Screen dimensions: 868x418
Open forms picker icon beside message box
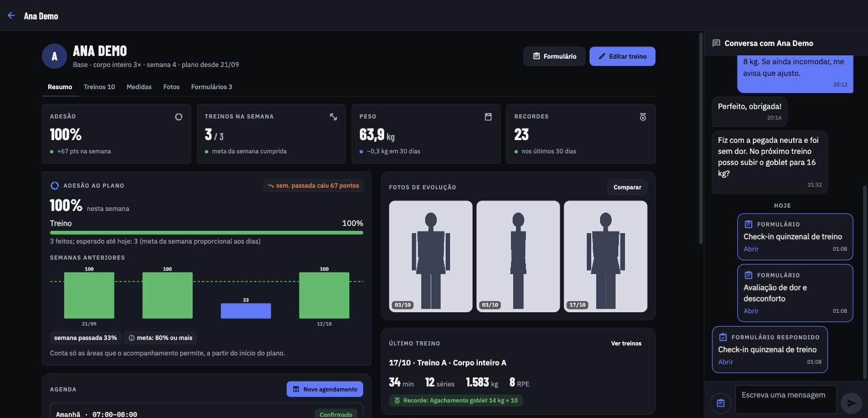pyautogui.click(x=721, y=403)
